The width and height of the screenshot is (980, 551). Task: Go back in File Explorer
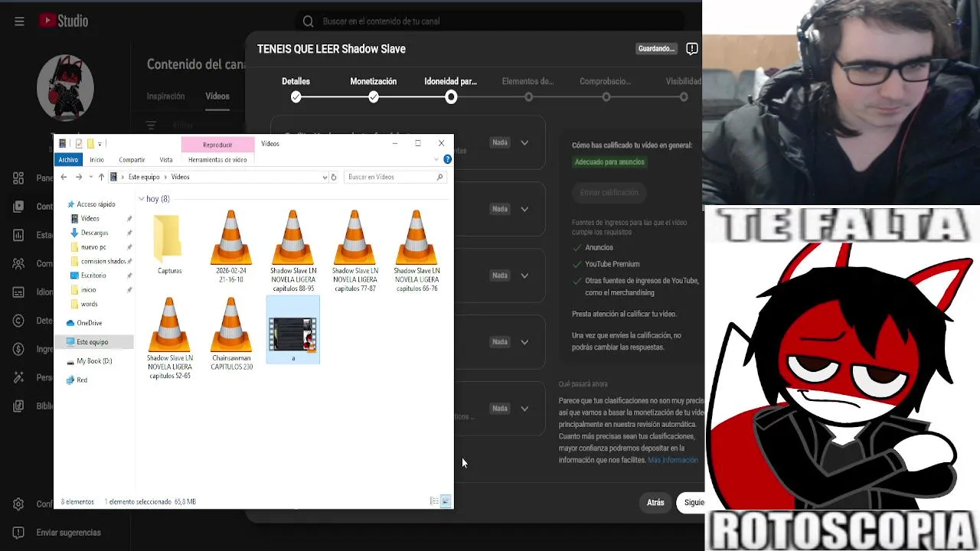(64, 177)
